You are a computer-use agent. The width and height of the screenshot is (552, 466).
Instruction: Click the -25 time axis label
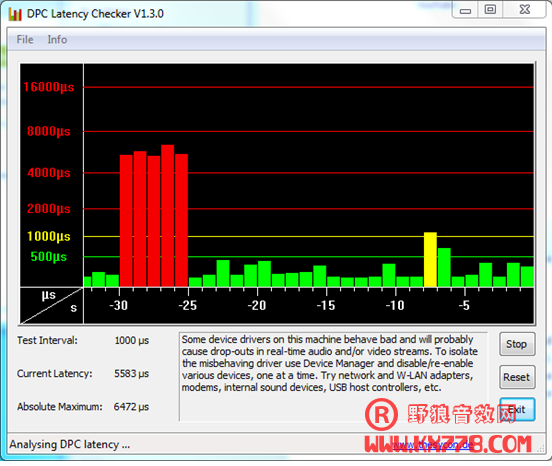point(187,305)
